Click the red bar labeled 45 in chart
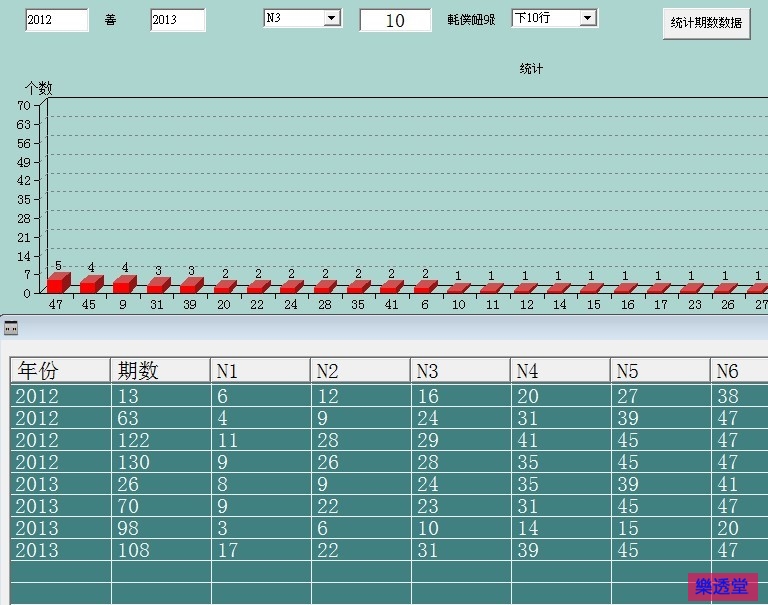Viewport: 768px width, 605px height. [91, 284]
